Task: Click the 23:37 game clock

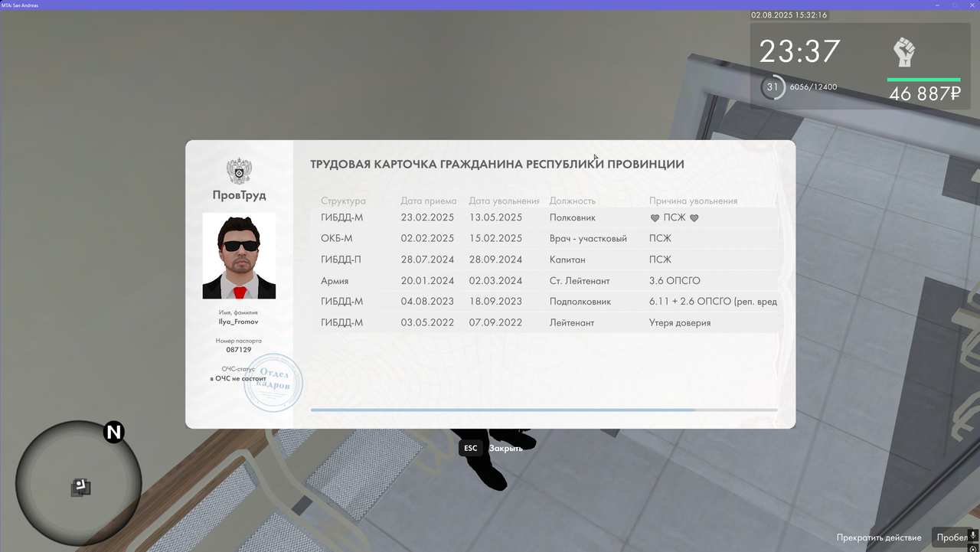Action: [800, 52]
